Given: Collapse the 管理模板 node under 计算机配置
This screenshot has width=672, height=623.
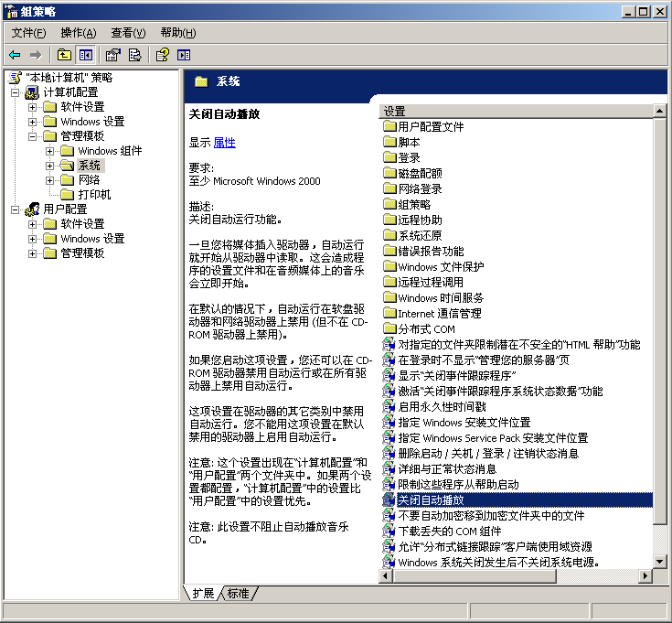Looking at the screenshot, I should tap(33, 136).
